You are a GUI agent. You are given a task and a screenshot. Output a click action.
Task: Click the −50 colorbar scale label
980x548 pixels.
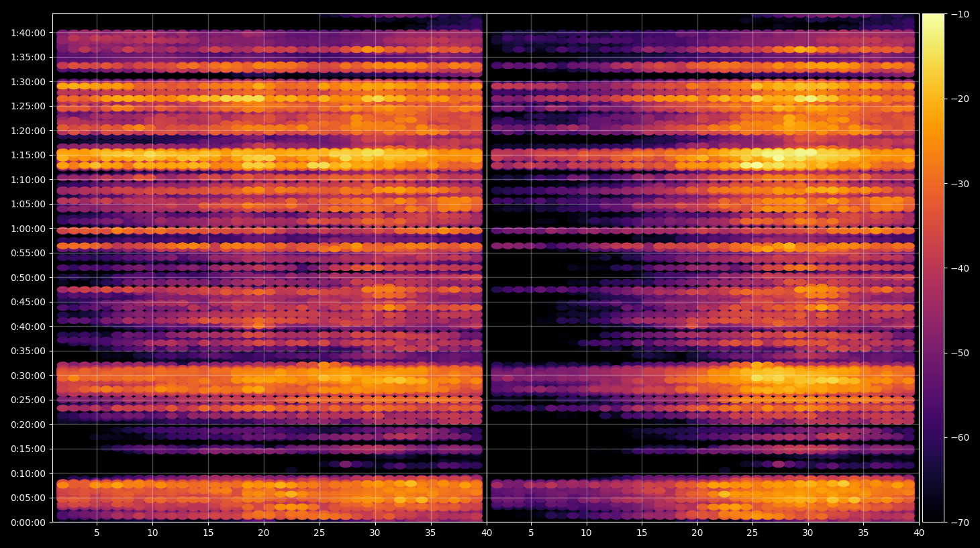coord(960,353)
